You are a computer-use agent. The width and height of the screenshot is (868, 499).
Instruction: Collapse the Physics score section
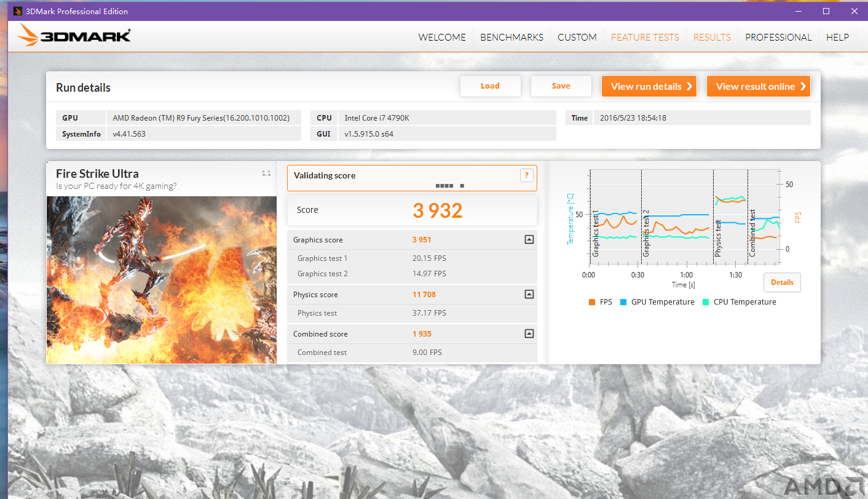point(529,295)
